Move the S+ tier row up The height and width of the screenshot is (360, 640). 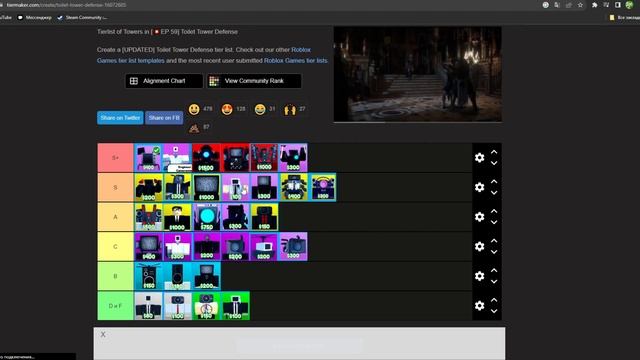coord(494,152)
